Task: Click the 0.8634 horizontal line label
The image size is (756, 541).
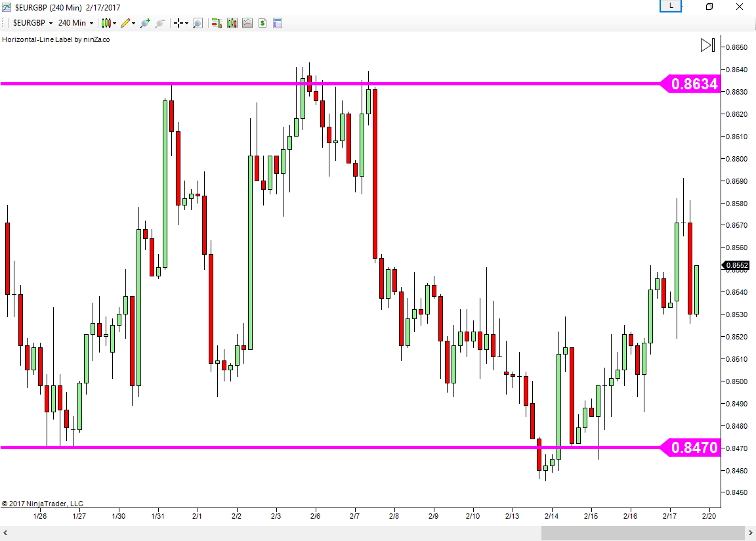Action: click(690, 84)
